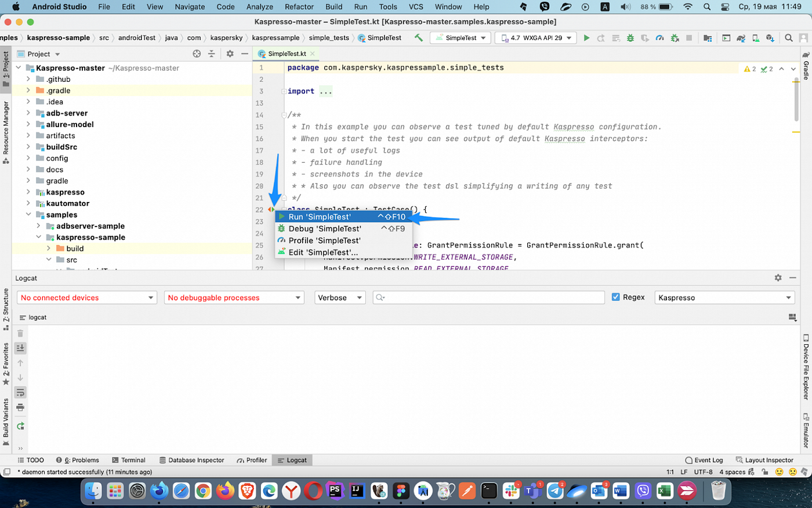
Task: Open Project panel gear options
Action: (230, 53)
